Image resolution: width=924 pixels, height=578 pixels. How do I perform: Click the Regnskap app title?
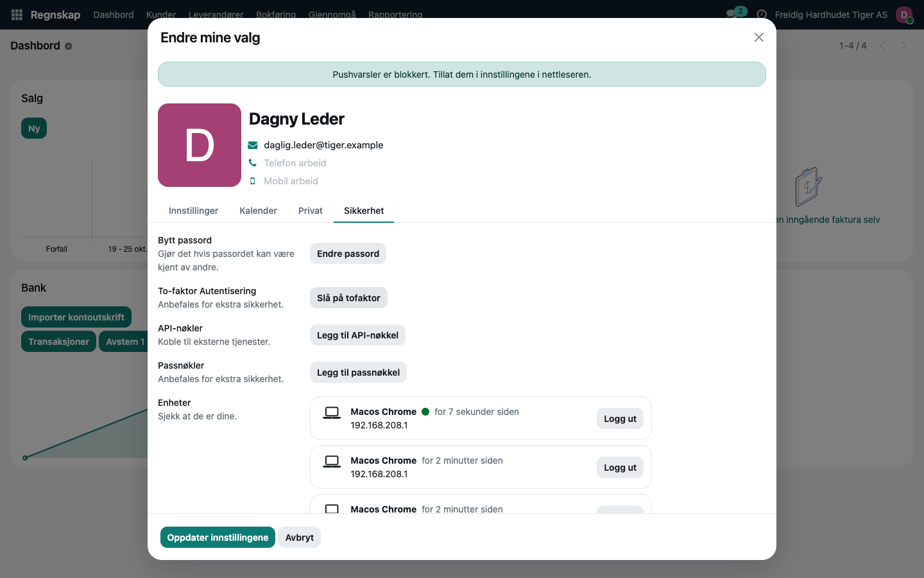coord(55,15)
